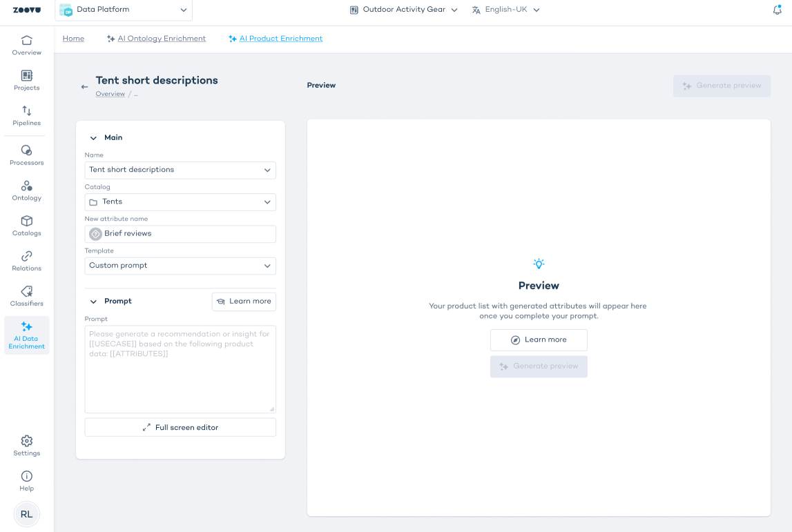
Task: Click the Overview breadcrumb link
Action: tap(110, 94)
